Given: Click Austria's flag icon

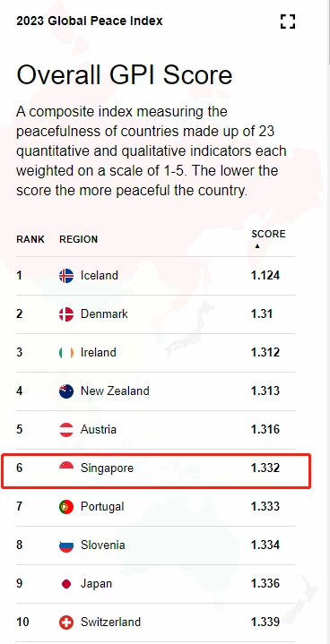Looking at the screenshot, I should point(66,430).
